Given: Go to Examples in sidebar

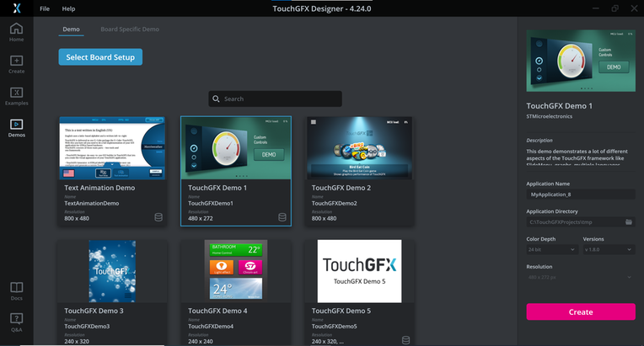Looking at the screenshot, I should 16,96.
